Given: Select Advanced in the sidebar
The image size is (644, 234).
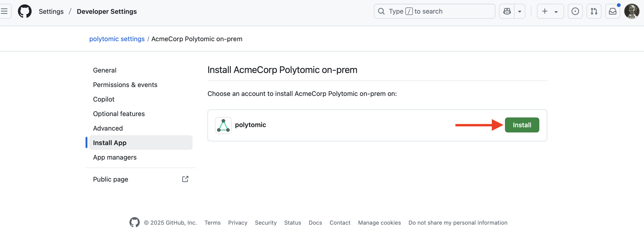Looking at the screenshot, I should point(141,128).
